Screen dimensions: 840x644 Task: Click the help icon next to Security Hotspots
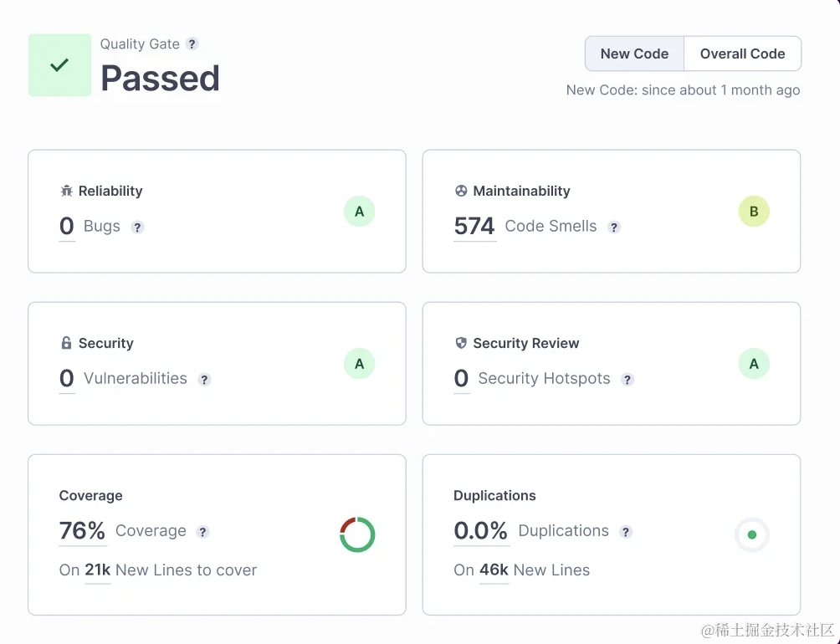627,379
